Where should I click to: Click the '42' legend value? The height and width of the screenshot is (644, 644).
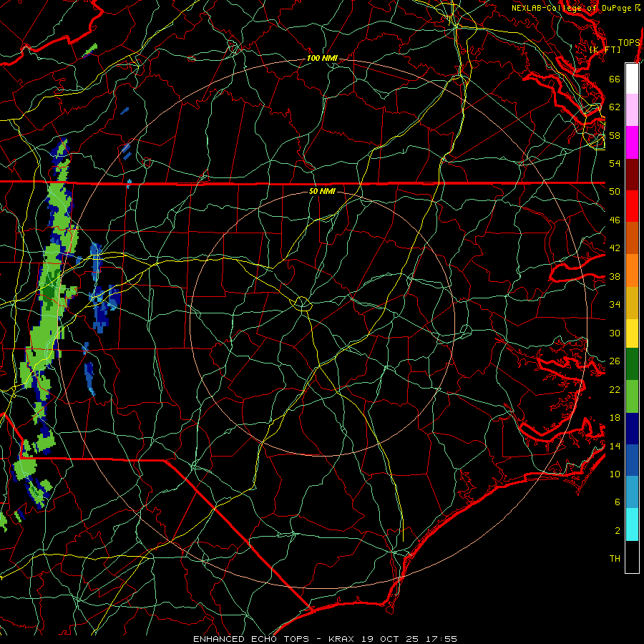tap(615, 248)
